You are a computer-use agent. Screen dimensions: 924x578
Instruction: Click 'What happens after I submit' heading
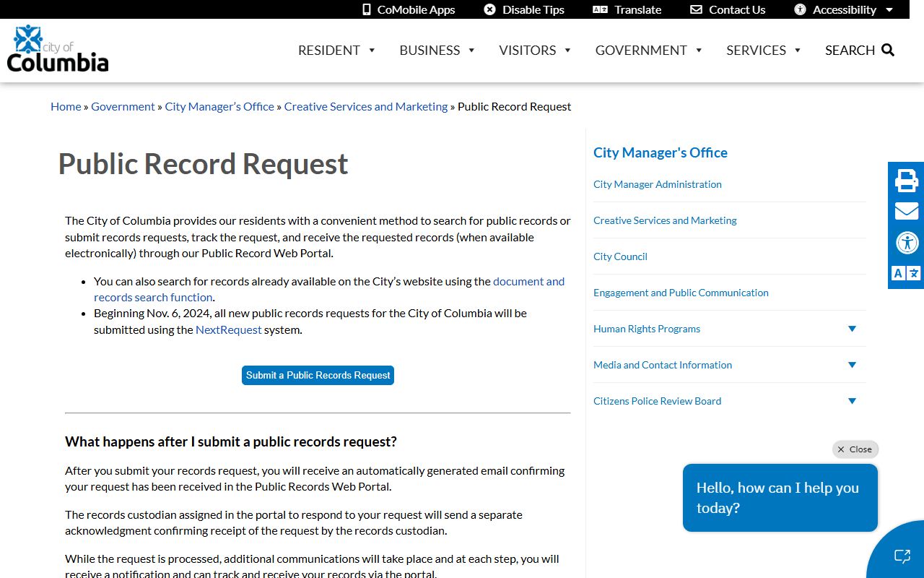point(231,441)
